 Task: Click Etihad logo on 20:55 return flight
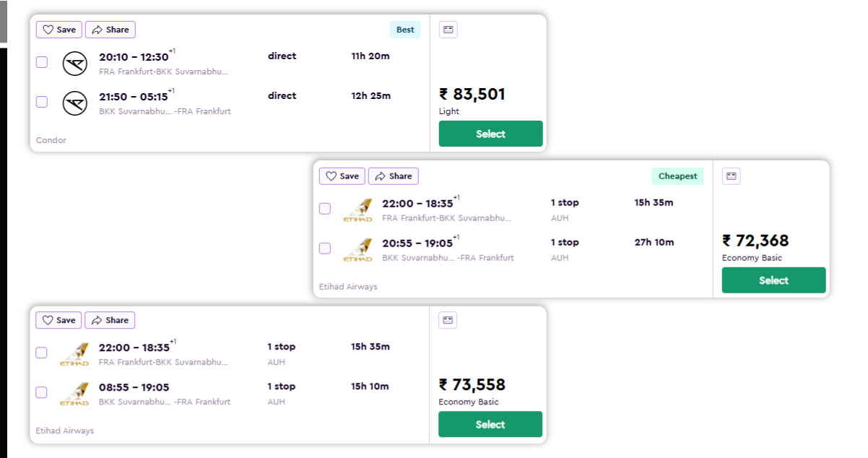[x=357, y=249]
